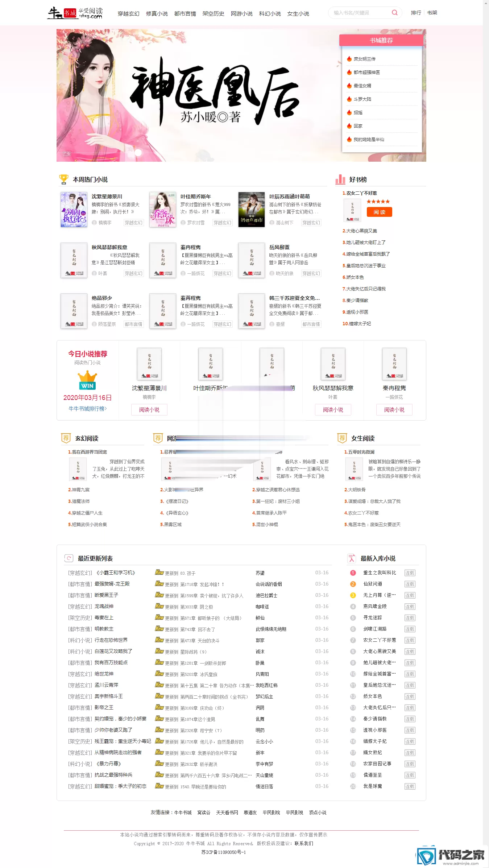This screenshot has height=868, width=489.
Task: Open cover thumbnail of 叶辰苏雨涵叶萌萌
Action: click(x=252, y=210)
